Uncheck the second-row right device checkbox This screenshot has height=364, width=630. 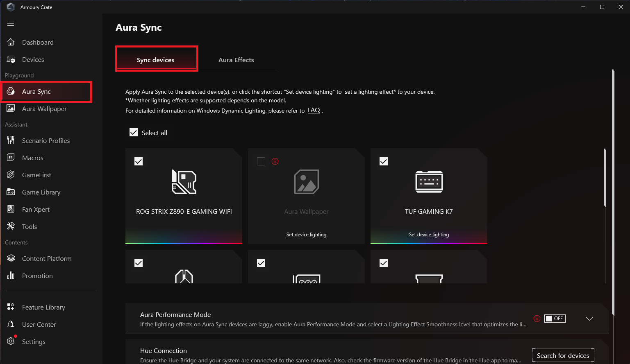coord(384,263)
